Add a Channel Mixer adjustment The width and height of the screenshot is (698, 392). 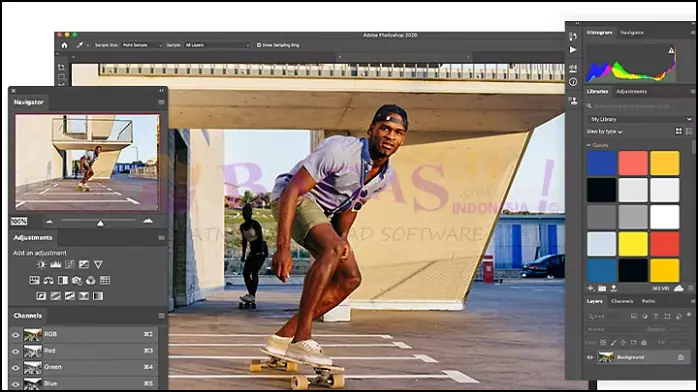tap(91, 280)
